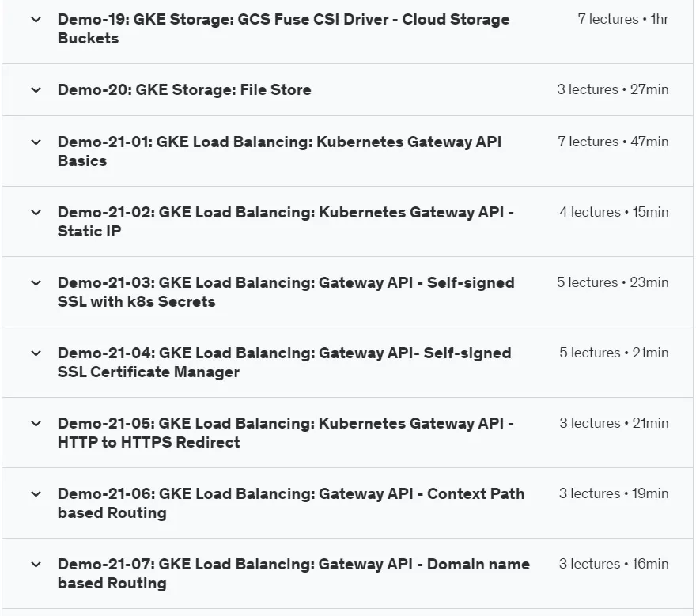The image size is (696, 616).
Task: Open Demo-21-03 Self-signed SSL k8s Secrets title
Action: point(286,292)
